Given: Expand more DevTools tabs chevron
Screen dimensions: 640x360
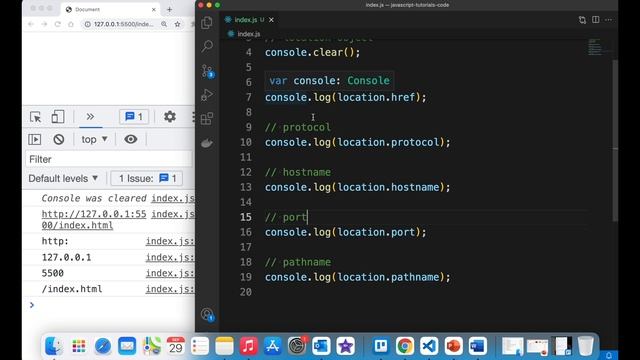Looking at the screenshot, I should click(90, 117).
